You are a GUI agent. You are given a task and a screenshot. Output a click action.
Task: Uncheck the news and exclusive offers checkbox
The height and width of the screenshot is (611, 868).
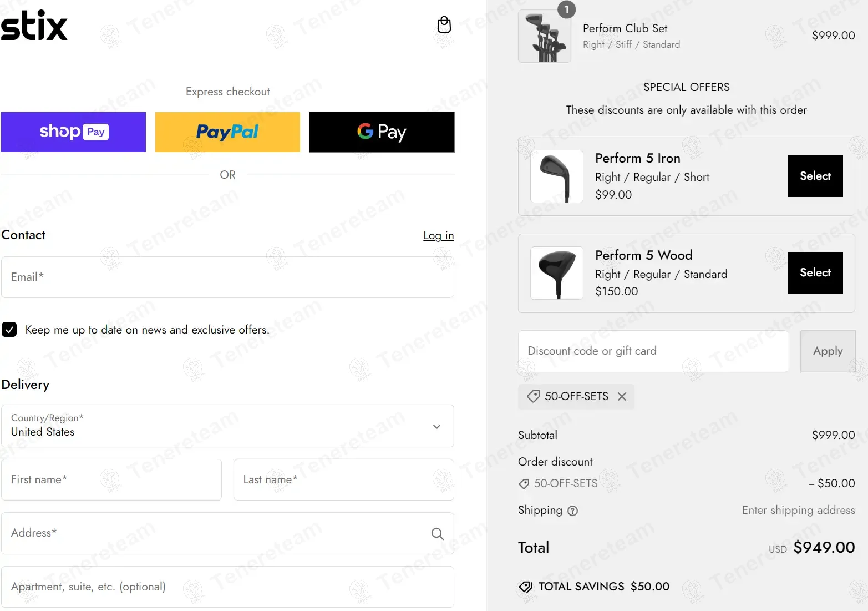9,330
